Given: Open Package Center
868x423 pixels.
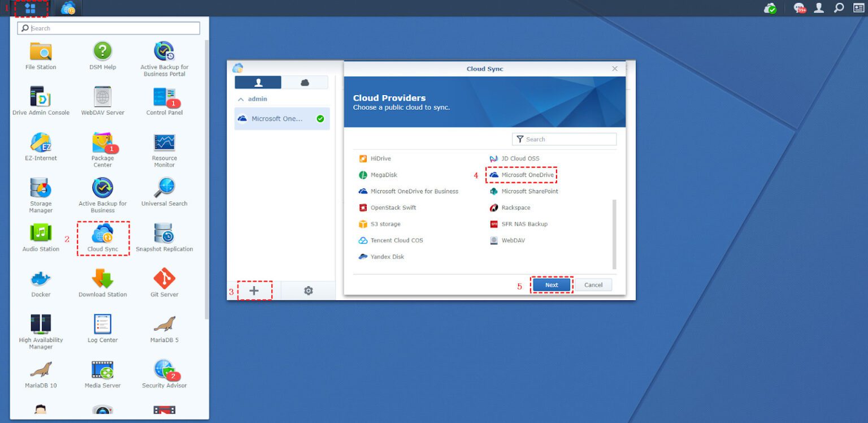Looking at the screenshot, I should coord(103,150).
